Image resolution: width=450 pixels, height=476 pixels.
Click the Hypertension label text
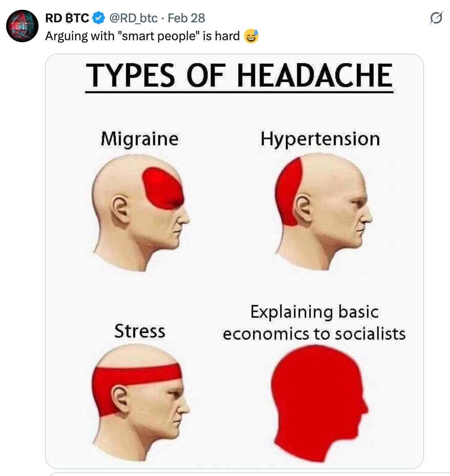coord(320,139)
